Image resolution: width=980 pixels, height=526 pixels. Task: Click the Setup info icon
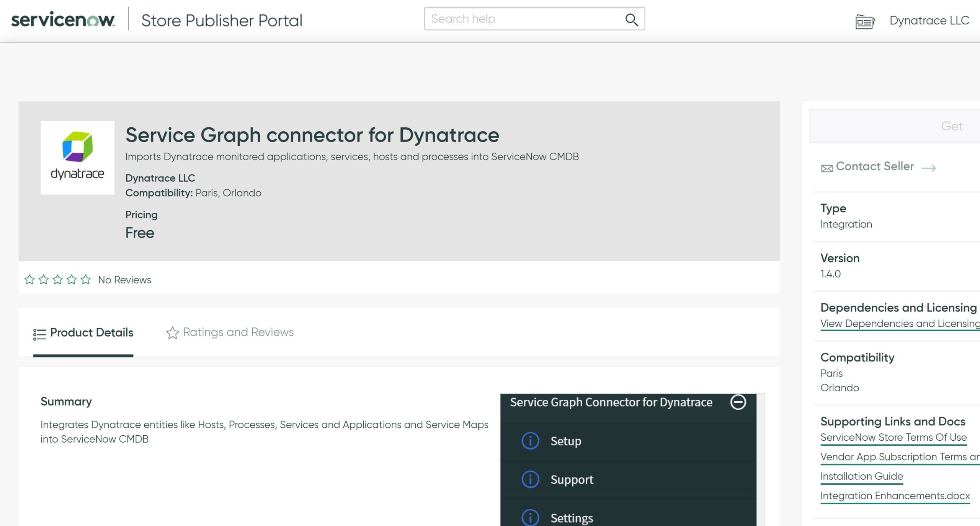(530, 441)
